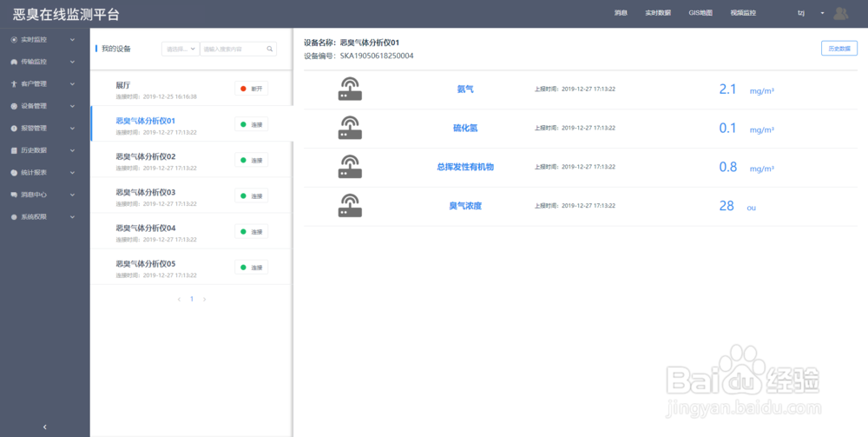Click the magnifier search icon
868x437 pixels.
pos(270,49)
